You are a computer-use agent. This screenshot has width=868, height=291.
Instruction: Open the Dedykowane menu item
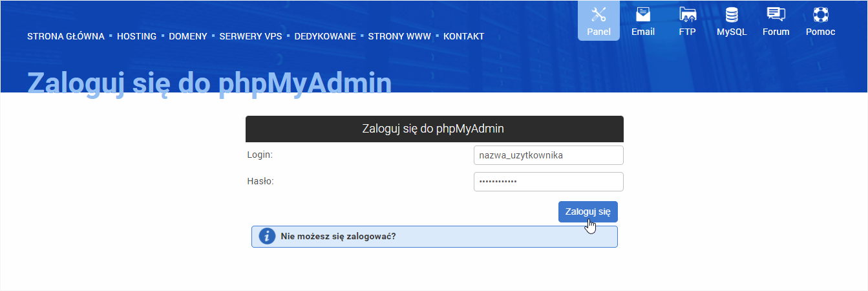325,36
